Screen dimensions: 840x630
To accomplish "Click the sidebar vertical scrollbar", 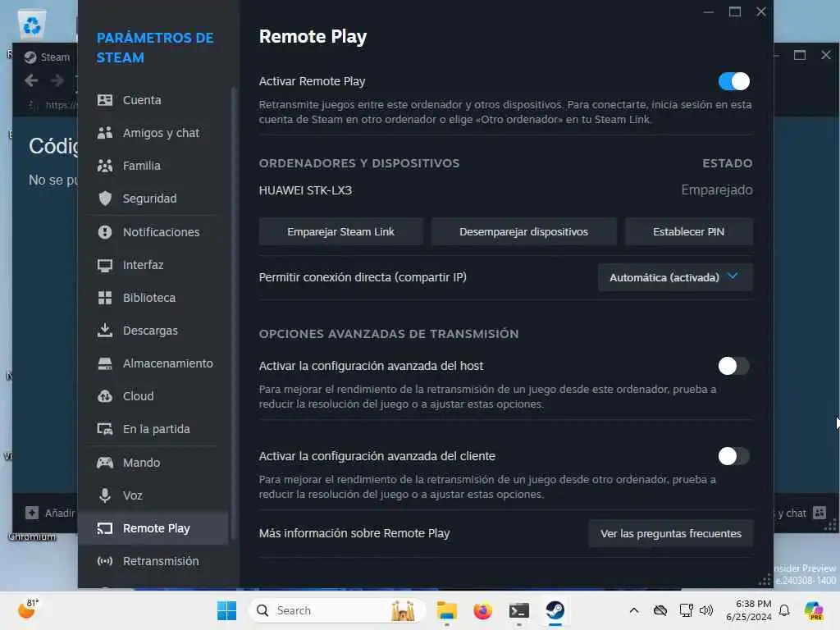I will click(x=233, y=313).
